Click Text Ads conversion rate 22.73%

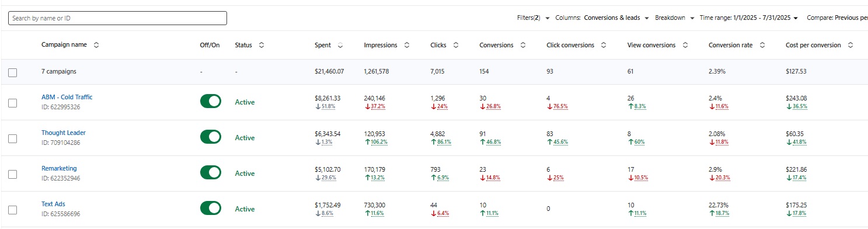point(718,205)
